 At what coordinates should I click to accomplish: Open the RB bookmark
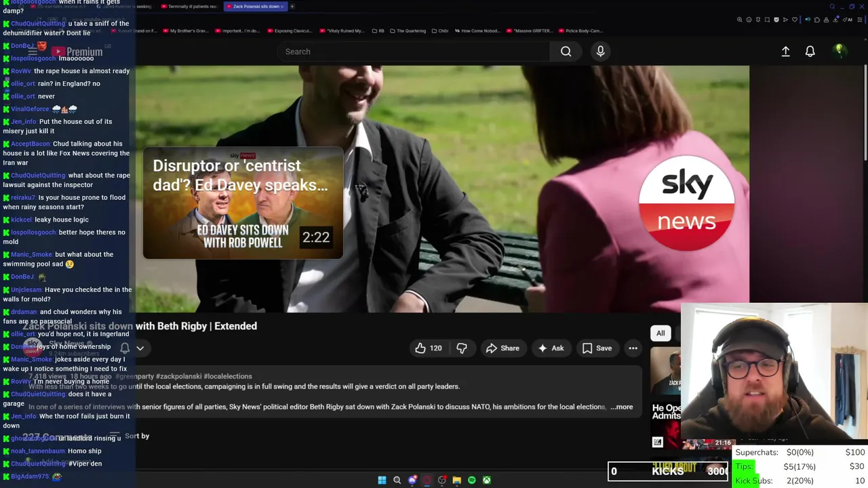[378, 30]
